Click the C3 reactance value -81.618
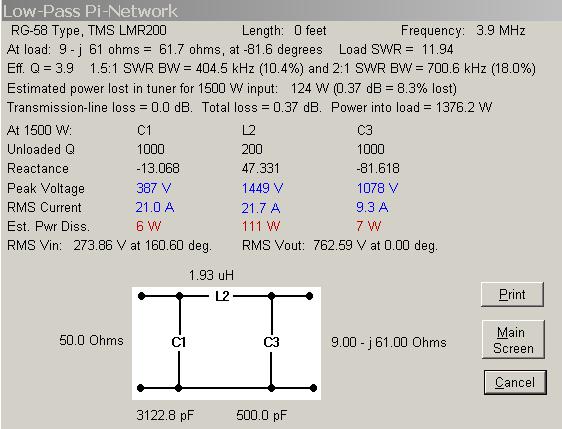Screen dimensions: 562x429 [x=378, y=168]
